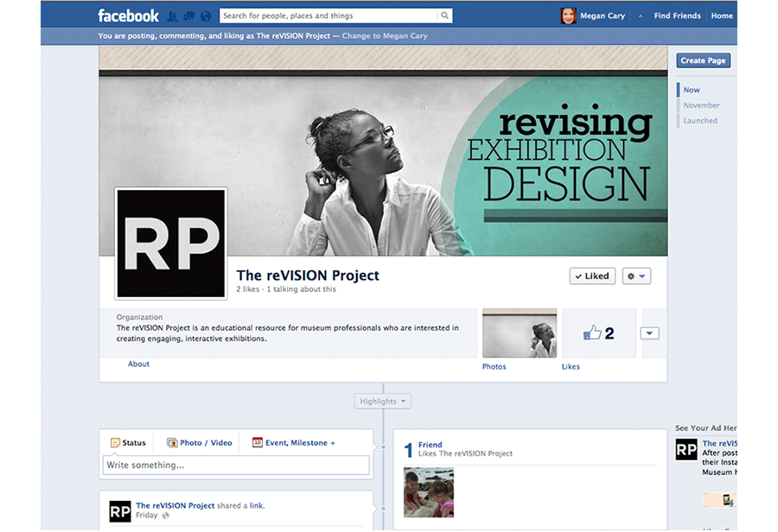Click the ad image thumbnail in sidebar
Viewport: 778px width, 532px height.
point(719,500)
